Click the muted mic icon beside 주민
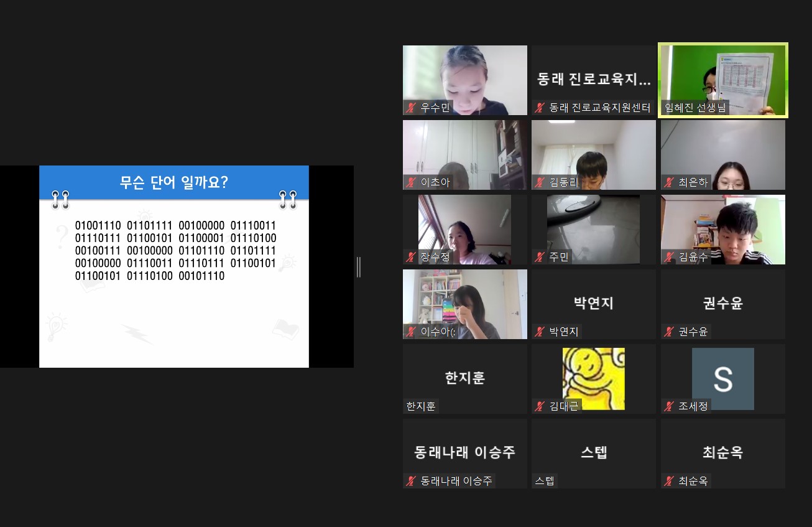The width and height of the screenshot is (812, 527). pos(540,257)
